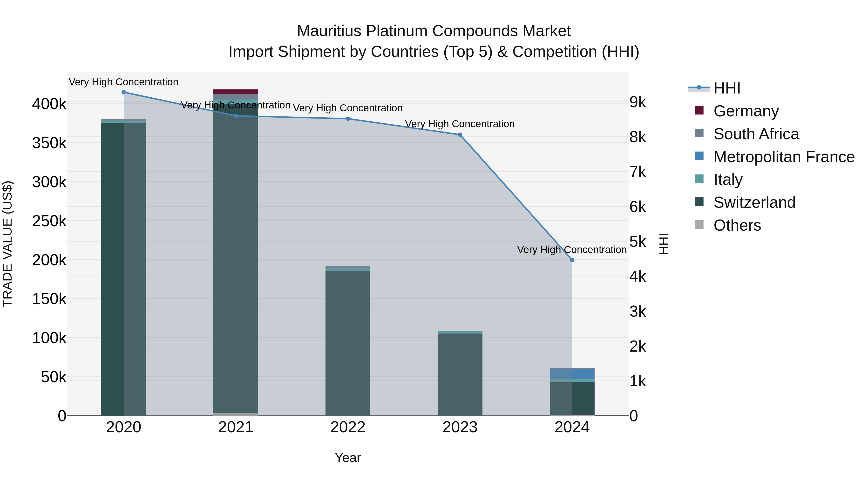Click the 2020 HHI data point
868x488 pixels.
[124, 92]
